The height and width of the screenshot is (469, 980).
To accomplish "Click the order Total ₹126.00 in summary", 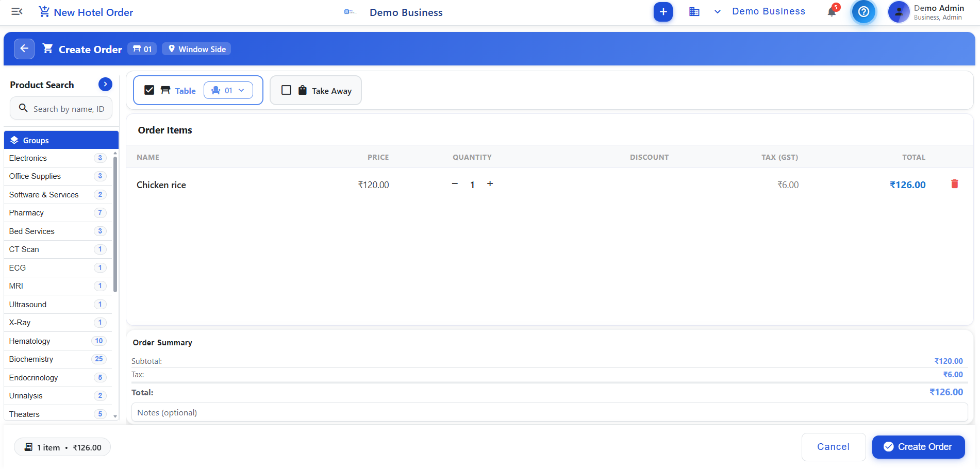I will [946, 392].
